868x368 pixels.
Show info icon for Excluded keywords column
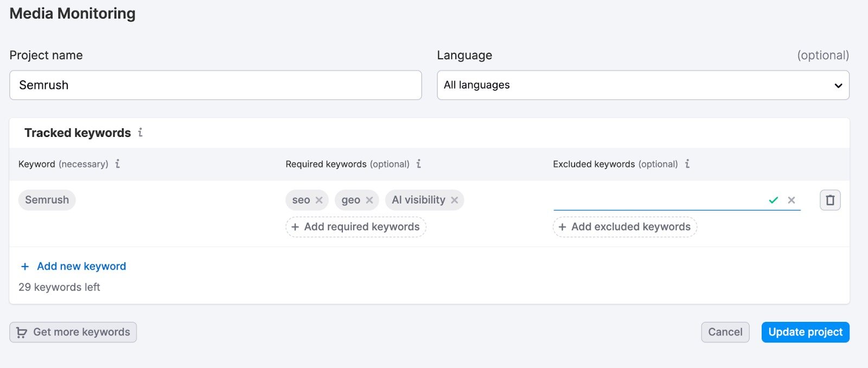coord(687,164)
